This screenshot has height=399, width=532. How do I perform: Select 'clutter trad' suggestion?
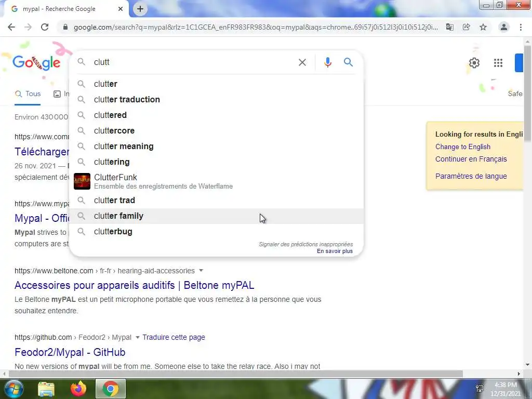216,200
